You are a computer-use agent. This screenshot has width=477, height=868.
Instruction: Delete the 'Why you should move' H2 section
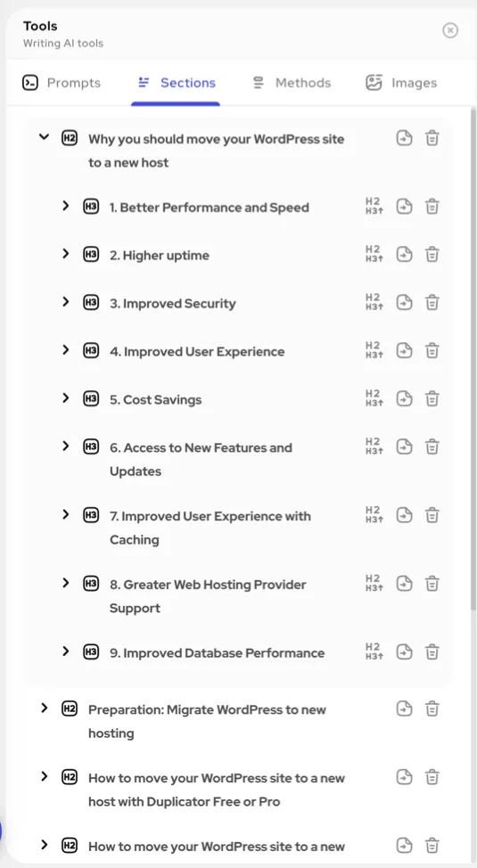tap(432, 138)
